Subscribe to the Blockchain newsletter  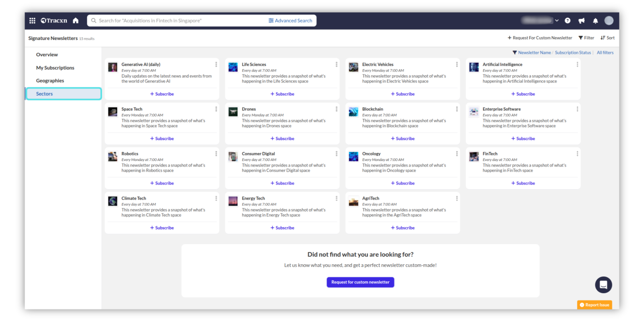pyautogui.click(x=402, y=139)
